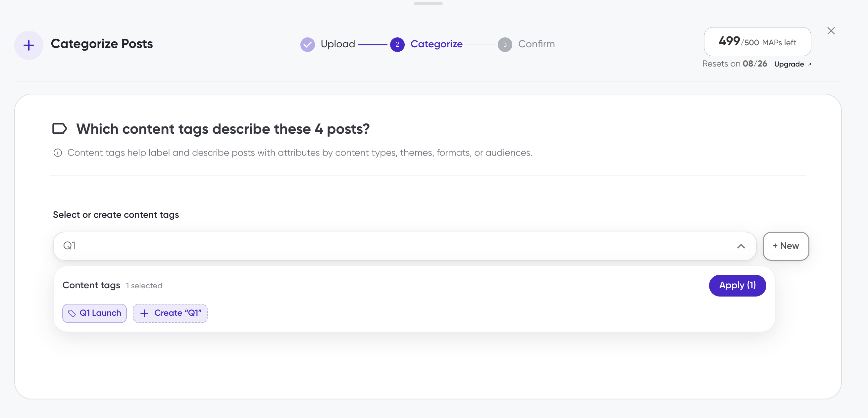This screenshot has height=418, width=868.
Task: Click the info icon before the description
Action: 58,153
